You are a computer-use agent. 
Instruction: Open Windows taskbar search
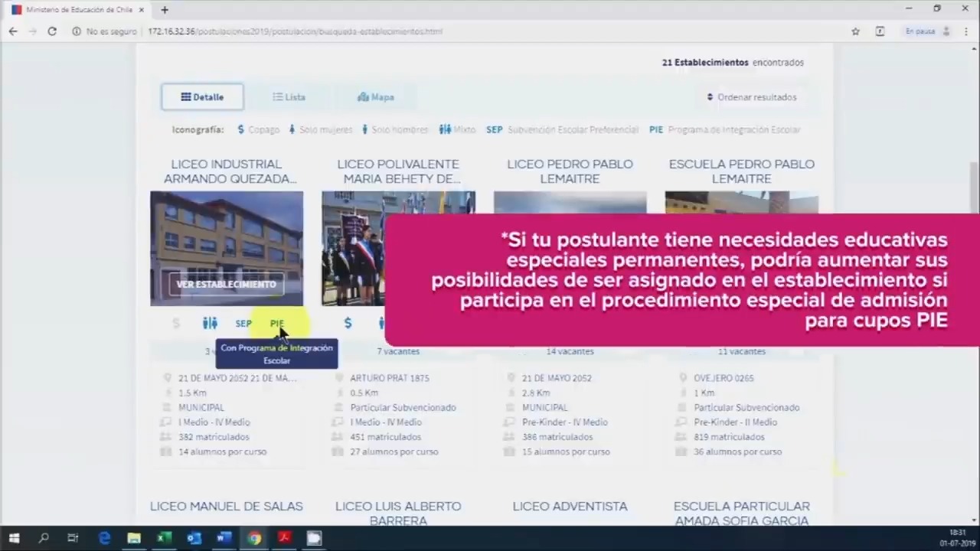[44, 538]
